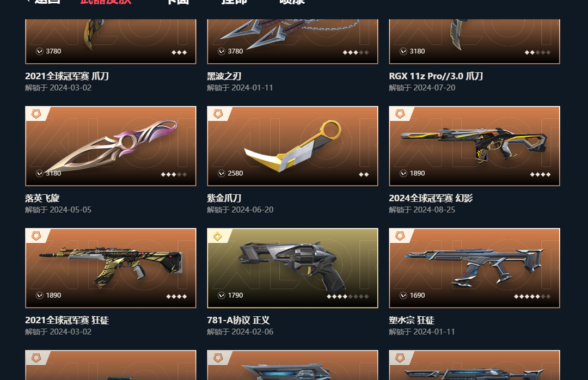The image size is (588, 380).
Task: Switch to the 挂饰 tab
Action: [234, 2]
